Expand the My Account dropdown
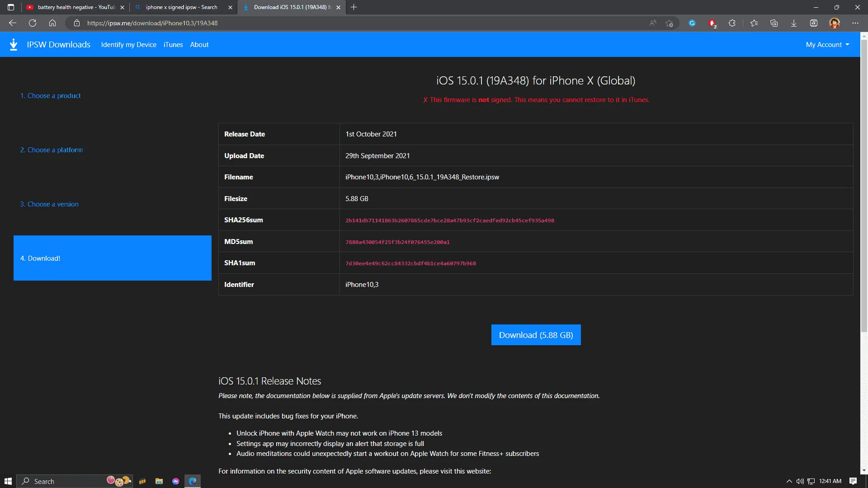This screenshot has width=868, height=488. [827, 44]
